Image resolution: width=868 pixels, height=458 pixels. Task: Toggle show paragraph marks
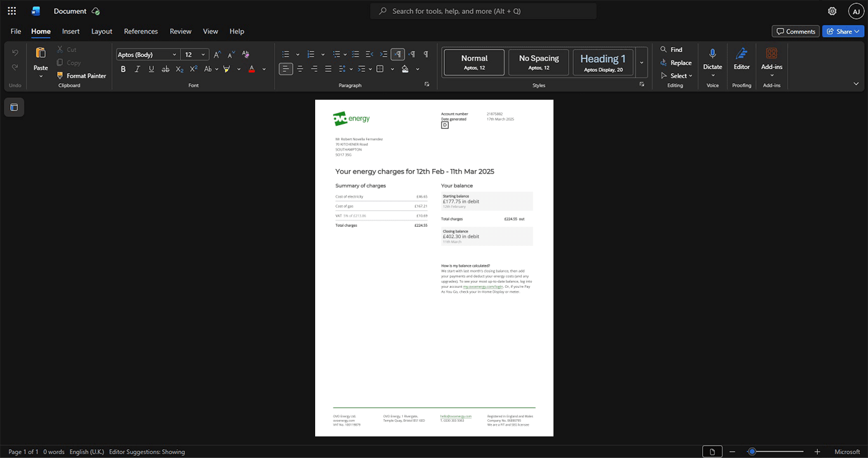pos(426,54)
